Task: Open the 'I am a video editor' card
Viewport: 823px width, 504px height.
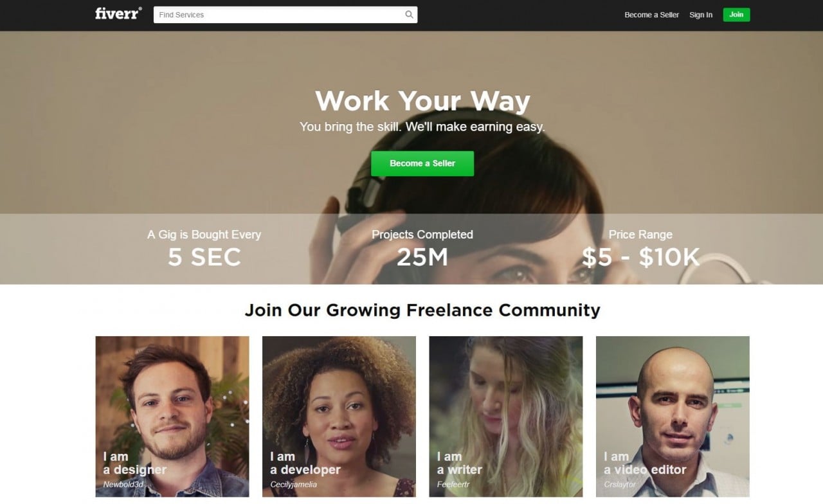Action: [673, 417]
